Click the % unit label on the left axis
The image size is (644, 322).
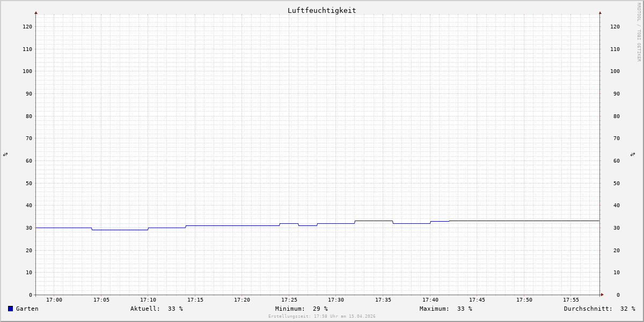[x=5, y=154]
